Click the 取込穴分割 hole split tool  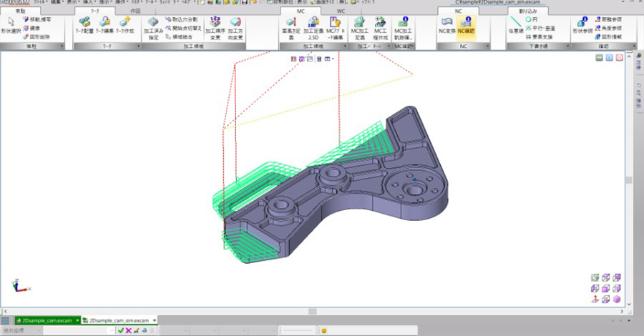181,20
